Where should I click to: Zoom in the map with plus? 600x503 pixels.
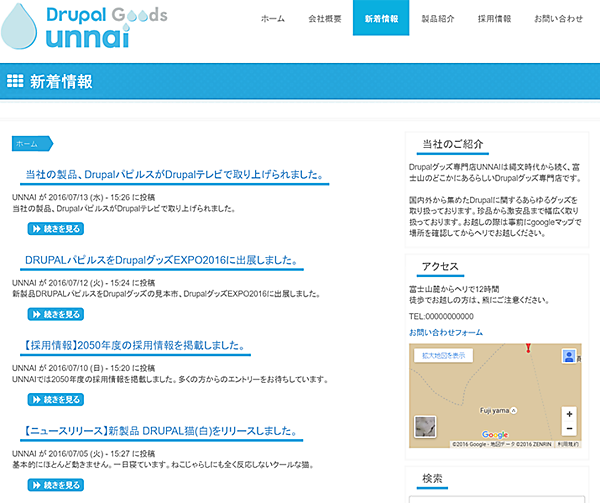(x=569, y=414)
